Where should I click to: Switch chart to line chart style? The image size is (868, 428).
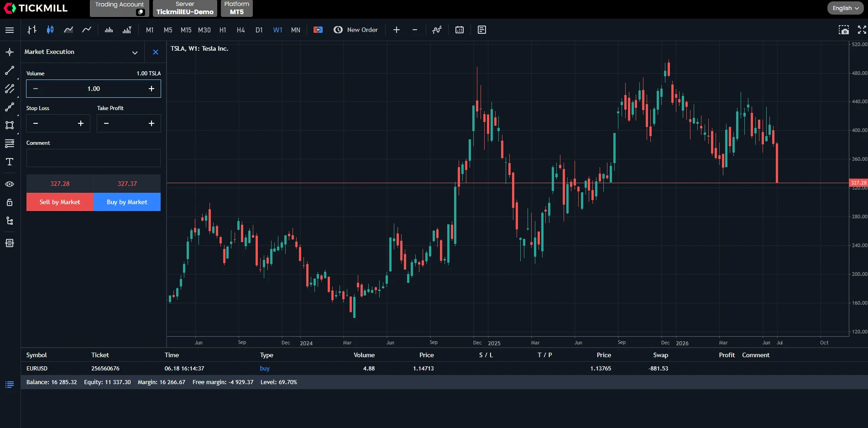pyautogui.click(x=87, y=30)
